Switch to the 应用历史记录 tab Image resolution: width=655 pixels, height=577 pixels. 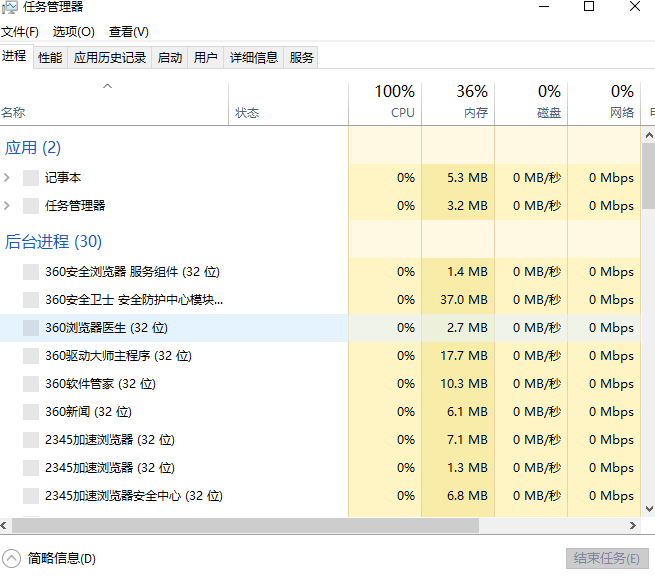[110, 57]
